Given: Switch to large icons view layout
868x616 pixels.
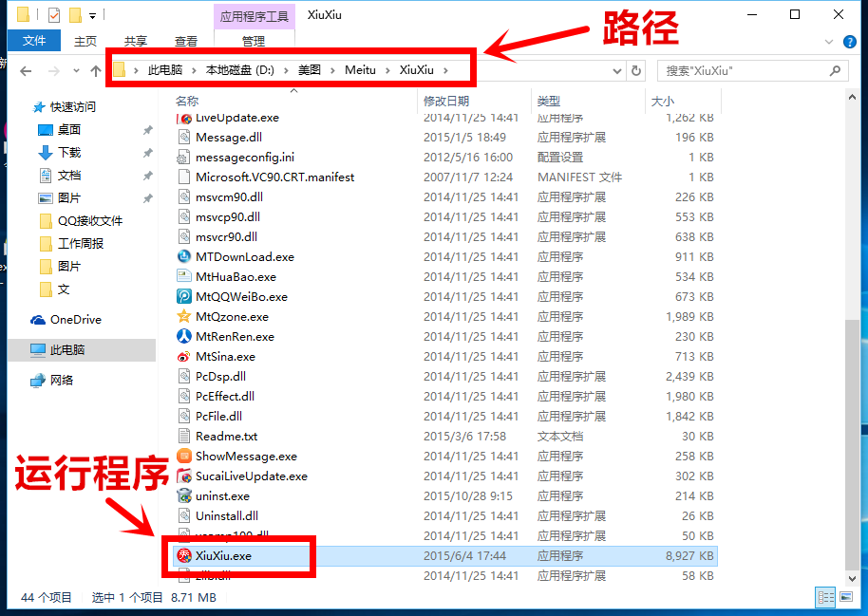Looking at the screenshot, I should (x=846, y=597).
